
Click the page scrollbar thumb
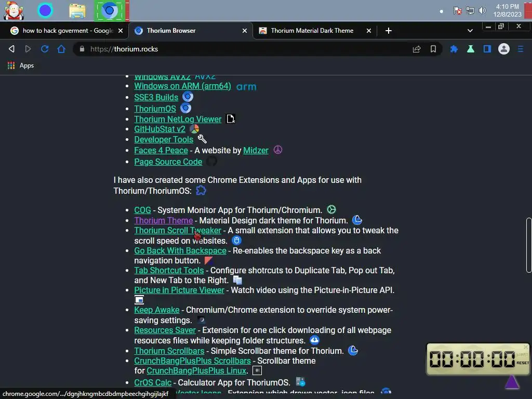coord(529,245)
